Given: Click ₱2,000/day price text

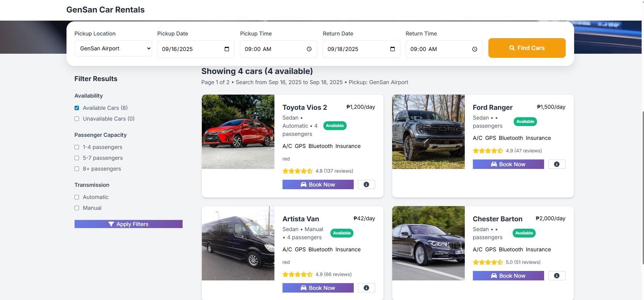Looking at the screenshot, I should coord(551,218).
